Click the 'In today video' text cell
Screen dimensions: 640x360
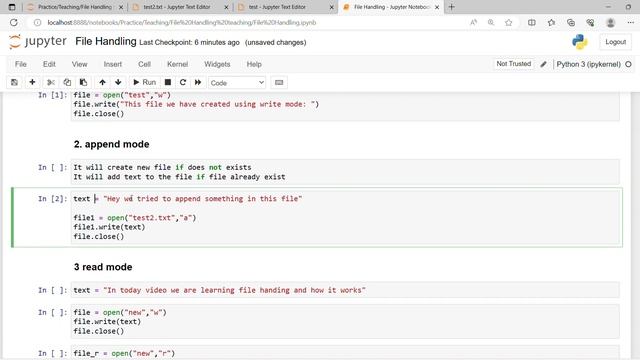tap(345, 290)
